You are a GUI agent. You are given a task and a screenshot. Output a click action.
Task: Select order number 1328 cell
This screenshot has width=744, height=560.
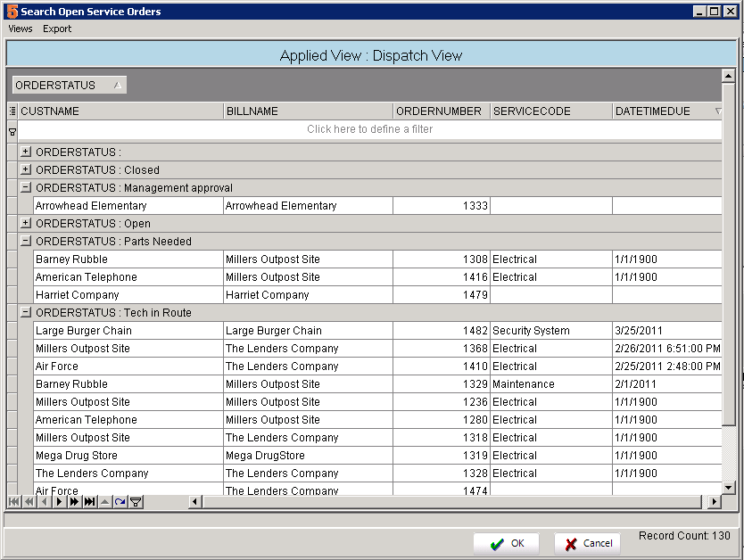point(442,474)
